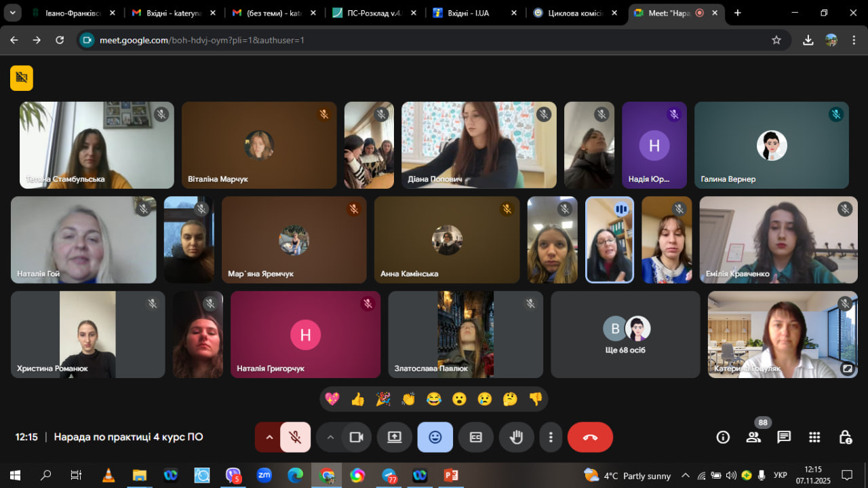This screenshot has height=488, width=868.
Task: Select Діана Попович video tile
Action: [x=479, y=145]
